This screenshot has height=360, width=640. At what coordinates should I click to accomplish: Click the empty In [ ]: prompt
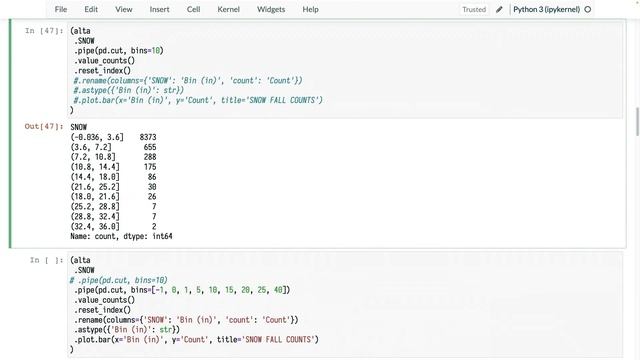[47, 260]
